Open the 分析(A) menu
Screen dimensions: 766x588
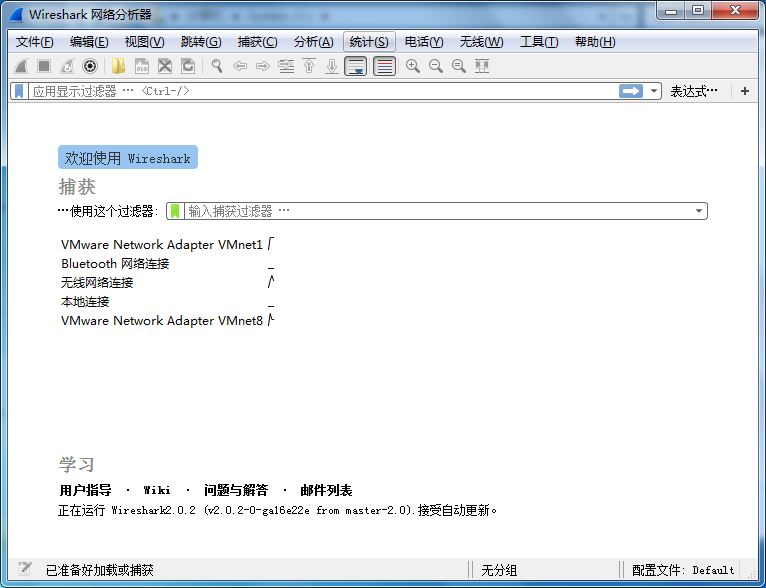tap(314, 42)
